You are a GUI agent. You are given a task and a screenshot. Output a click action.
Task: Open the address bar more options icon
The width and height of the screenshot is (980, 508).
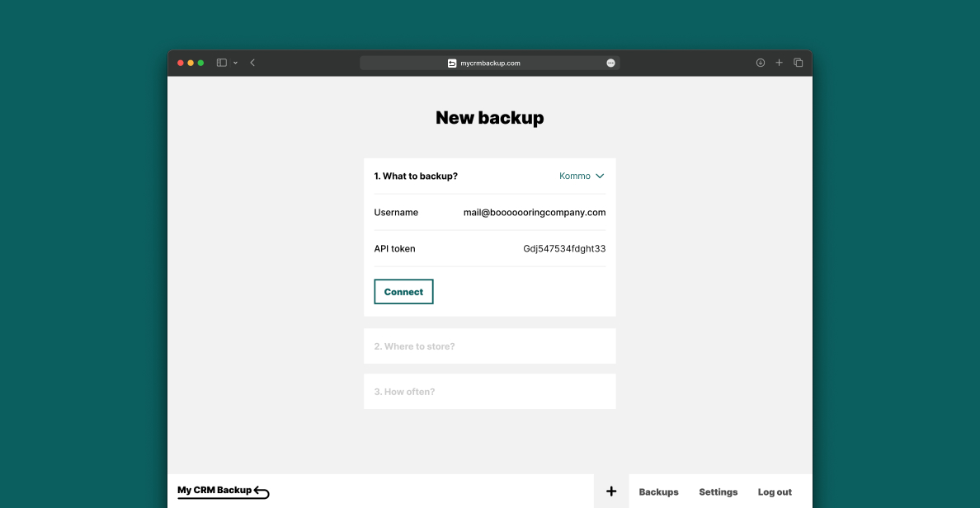point(610,63)
